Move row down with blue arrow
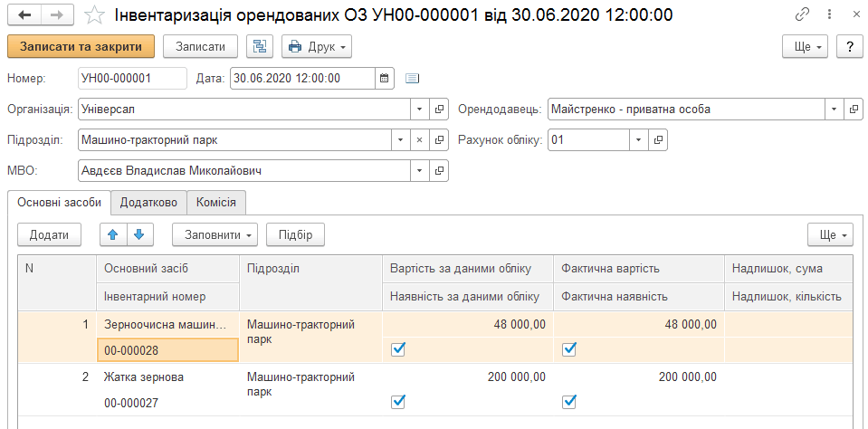Viewport: 868px width, 429px height. 139,234
